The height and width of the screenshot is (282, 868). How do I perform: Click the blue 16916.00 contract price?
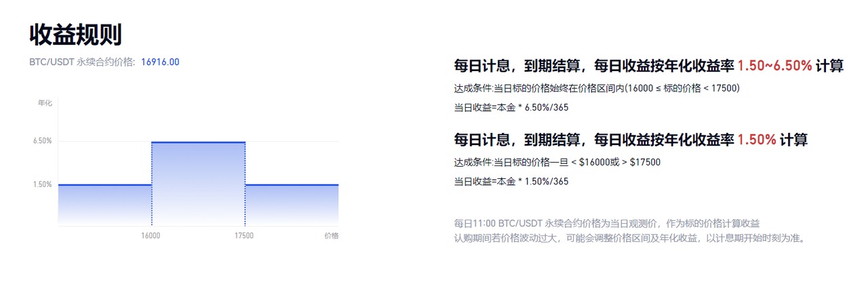[160, 62]
